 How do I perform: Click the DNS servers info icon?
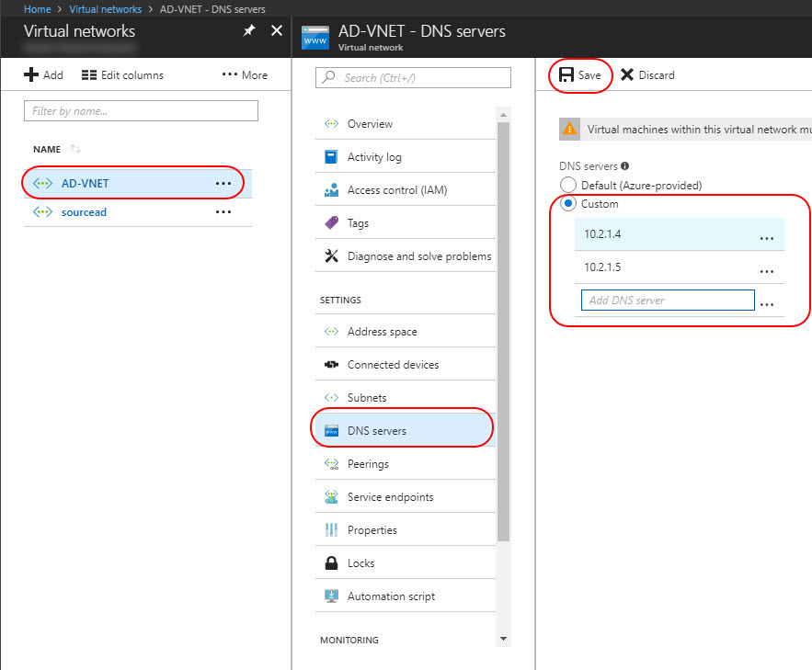pos(625,166)
